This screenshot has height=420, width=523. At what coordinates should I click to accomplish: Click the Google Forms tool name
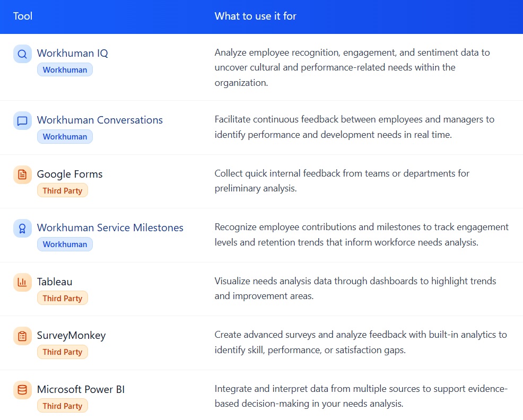(x=70, y=174)
